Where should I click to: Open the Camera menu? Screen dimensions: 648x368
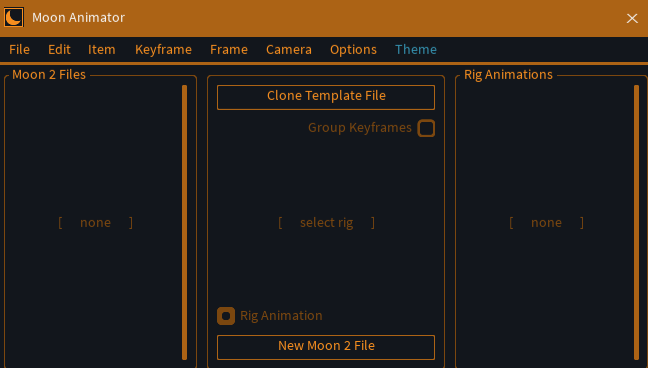(x=289, y=50)
